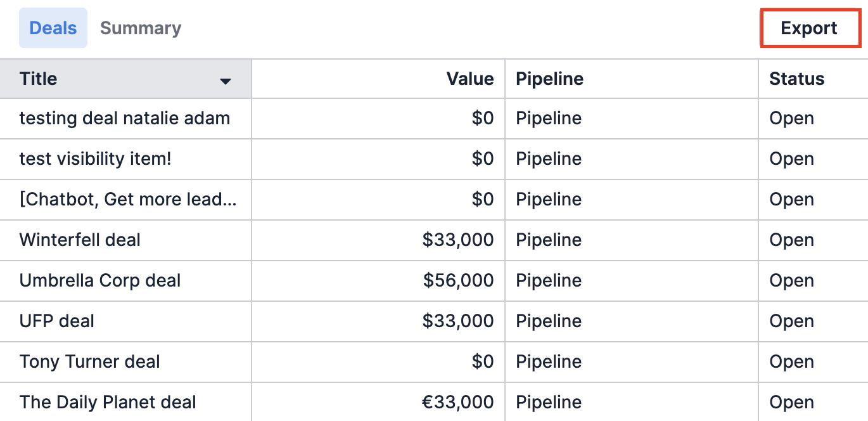Sort deals by the Value column header
The width and height of the screenshot is (868, 421).
(x=469, y=79)
